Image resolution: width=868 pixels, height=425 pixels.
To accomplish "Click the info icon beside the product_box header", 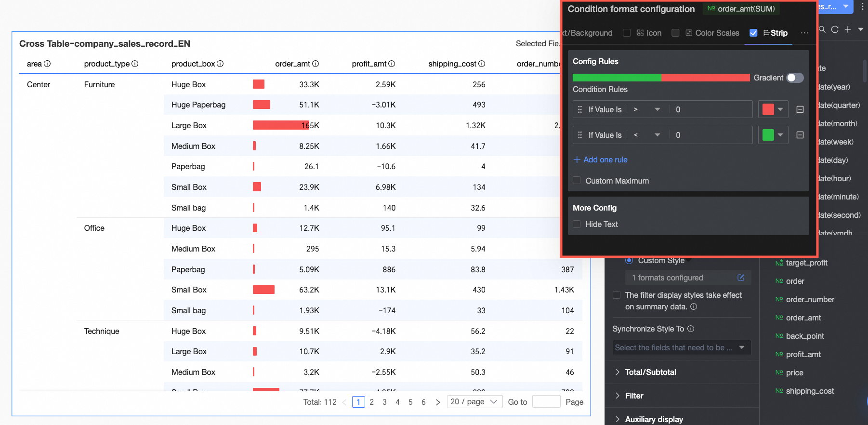I will pos(220,64).
